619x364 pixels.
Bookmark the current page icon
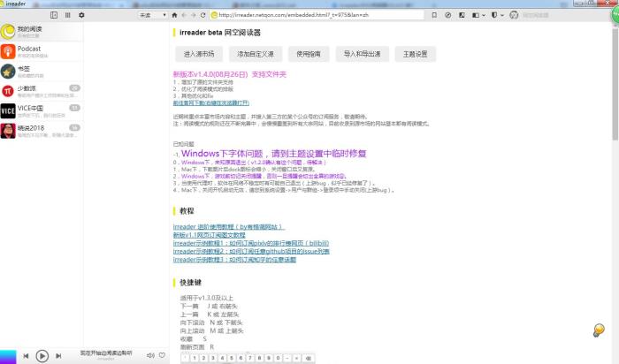434,15
